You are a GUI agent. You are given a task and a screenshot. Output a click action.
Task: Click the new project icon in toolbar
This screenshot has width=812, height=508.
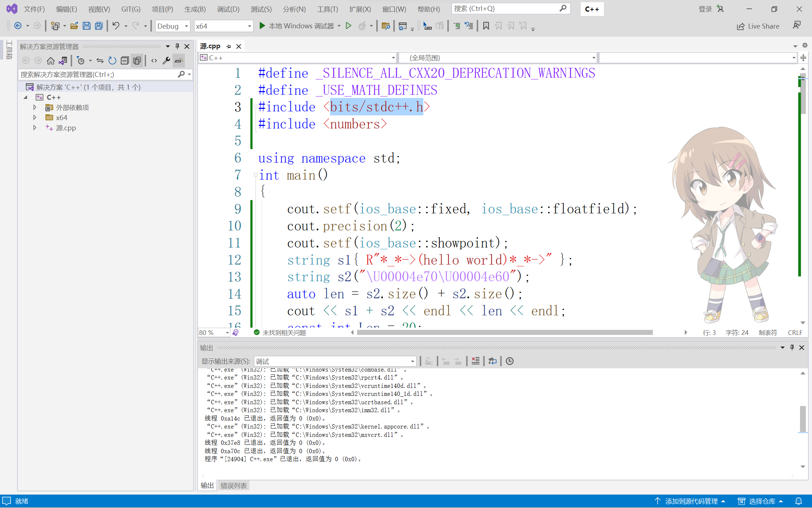click(x=55, y=26)
